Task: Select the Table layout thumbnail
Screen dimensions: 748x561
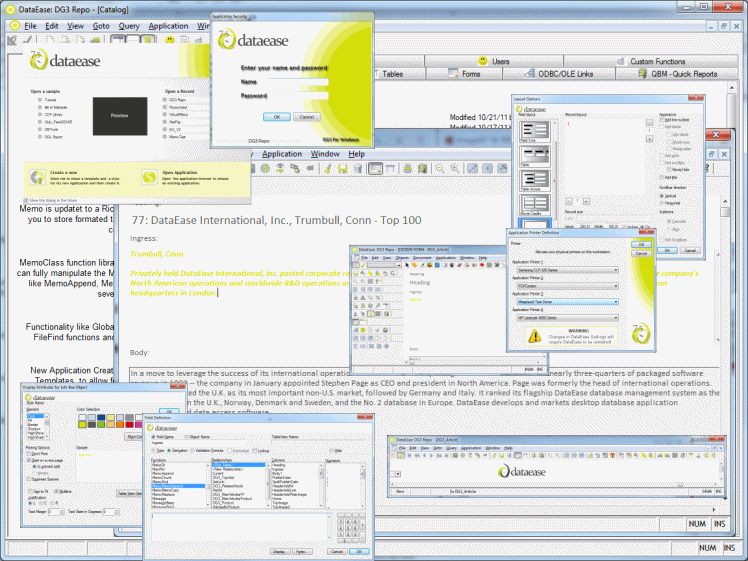Action: point(535,156)
